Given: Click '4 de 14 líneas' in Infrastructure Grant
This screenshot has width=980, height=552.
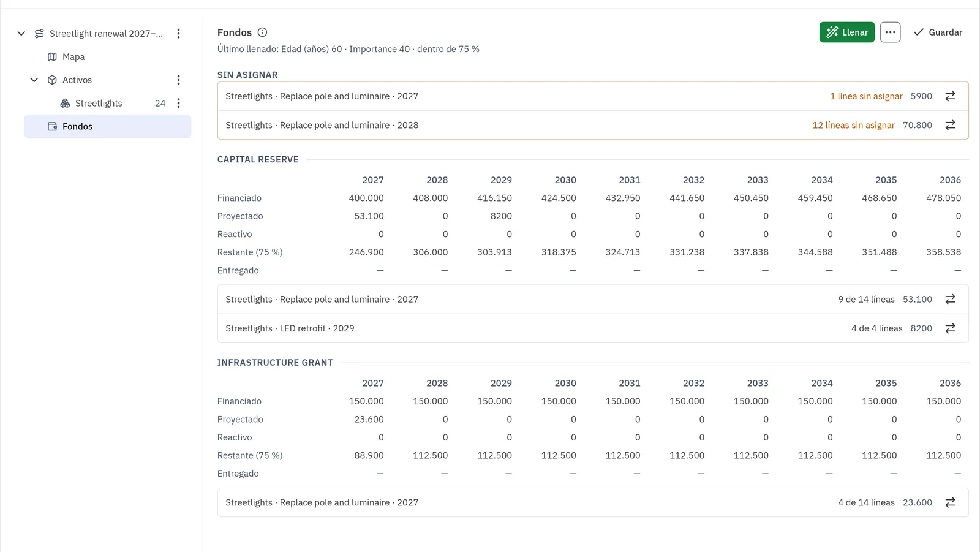Looking at the screenshot, I should coord(866,502).
